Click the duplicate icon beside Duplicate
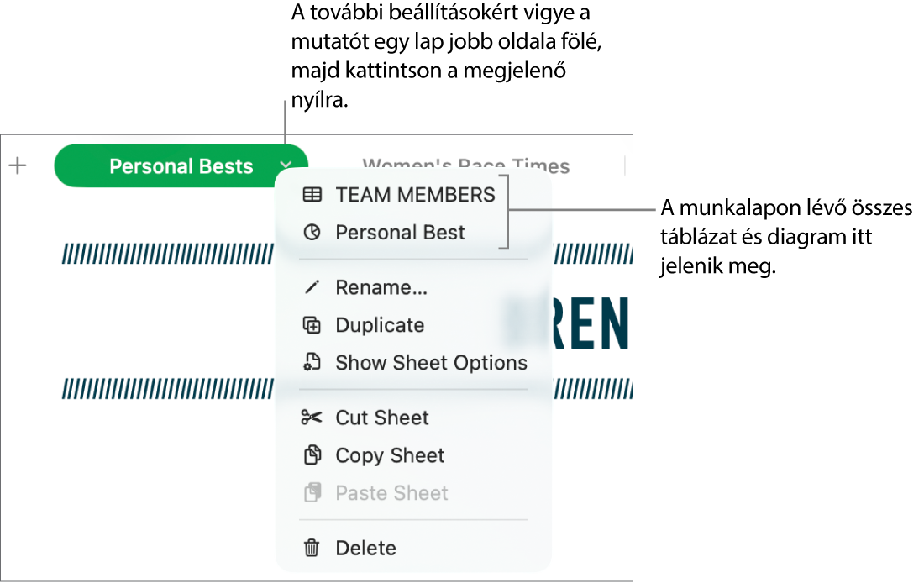This screenshot has height=583, width=924. tap(312, 325)
